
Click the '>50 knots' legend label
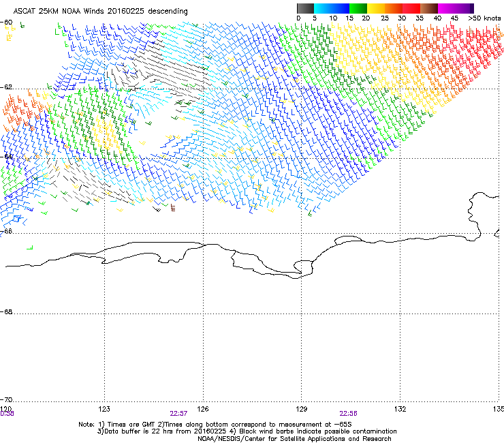coord(484,18)
